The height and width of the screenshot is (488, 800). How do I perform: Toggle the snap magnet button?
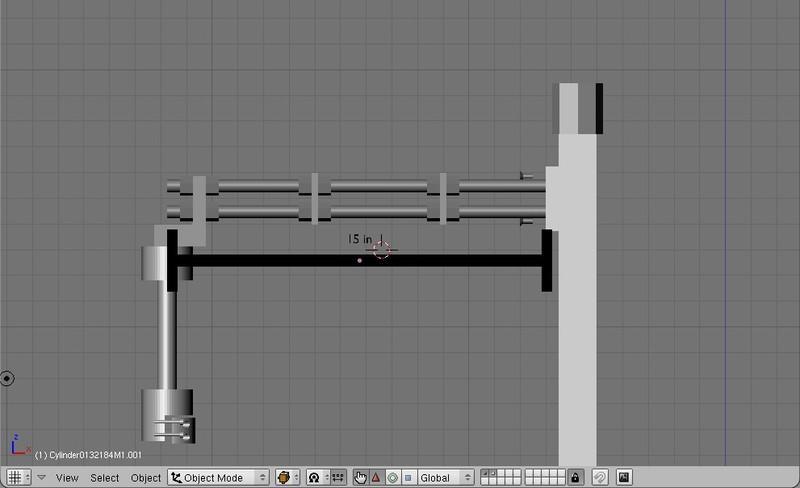[x=600, y=477]
